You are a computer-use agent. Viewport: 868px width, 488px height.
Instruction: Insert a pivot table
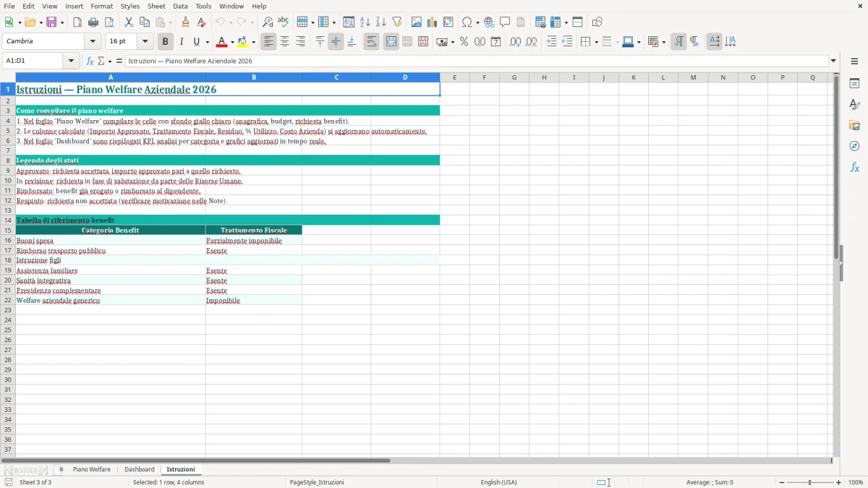[448, 22]
